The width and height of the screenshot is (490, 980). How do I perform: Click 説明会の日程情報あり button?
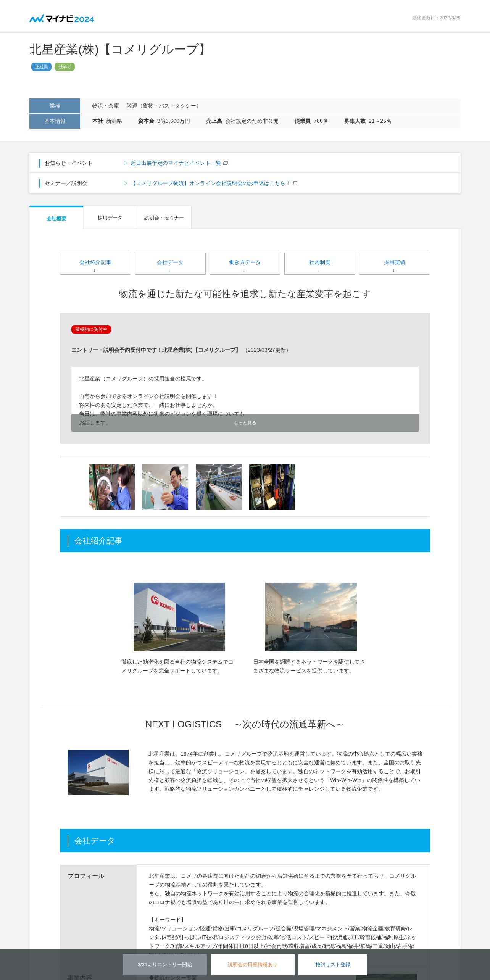point(253,965)
